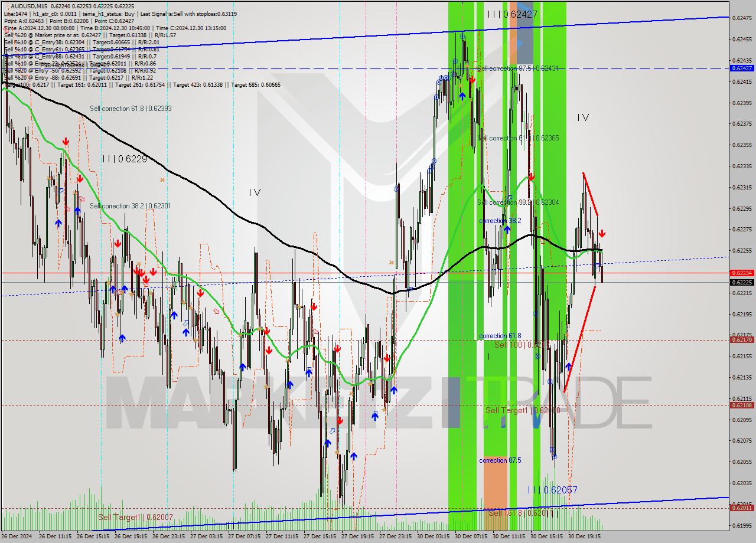Screen dimensions: 756x543
Task: Click the 0.62475 price axis value
Action: click(742, 18)
